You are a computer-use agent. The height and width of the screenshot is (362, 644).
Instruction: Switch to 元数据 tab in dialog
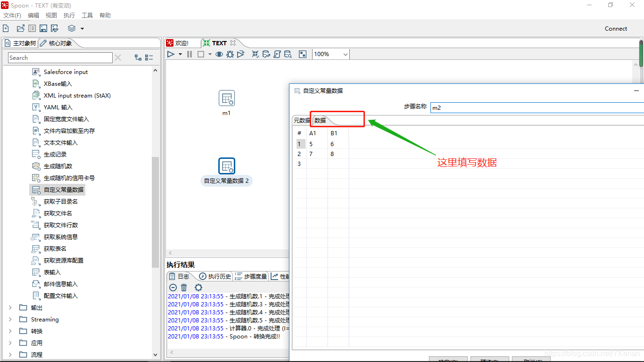(302, 121)
